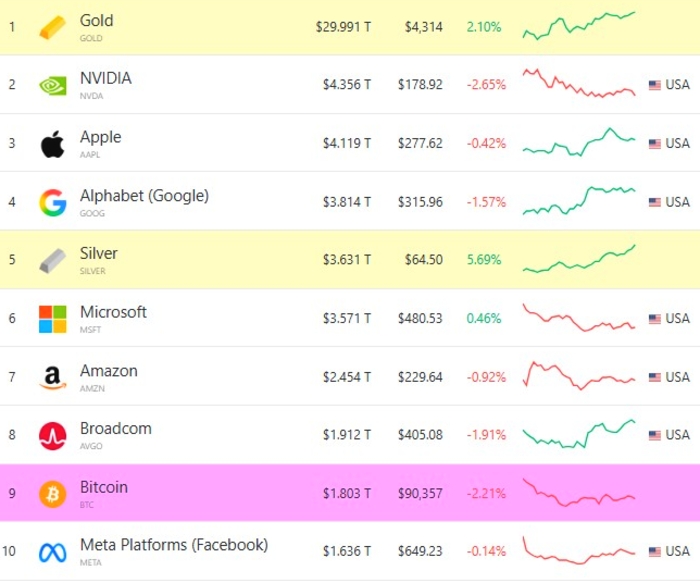Screen dimensions: 700x583
Task: Select the Broadcom name link
Action: [116, 429]
